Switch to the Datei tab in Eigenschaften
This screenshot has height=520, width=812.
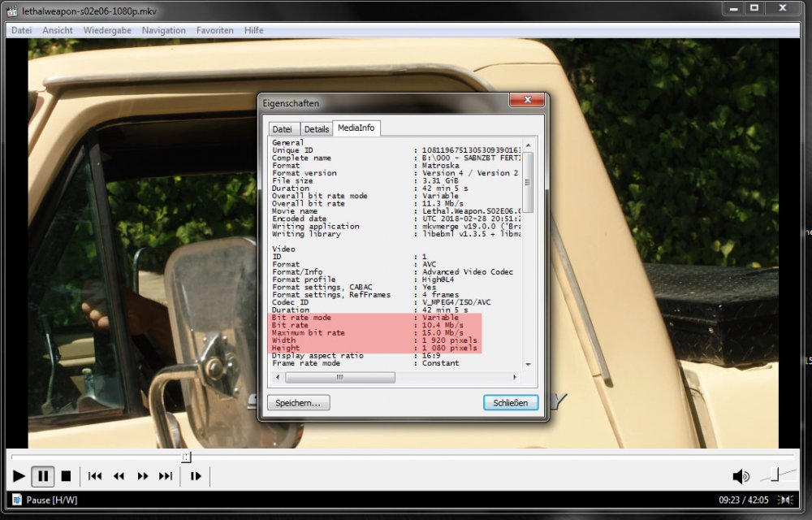coord(283,129)
